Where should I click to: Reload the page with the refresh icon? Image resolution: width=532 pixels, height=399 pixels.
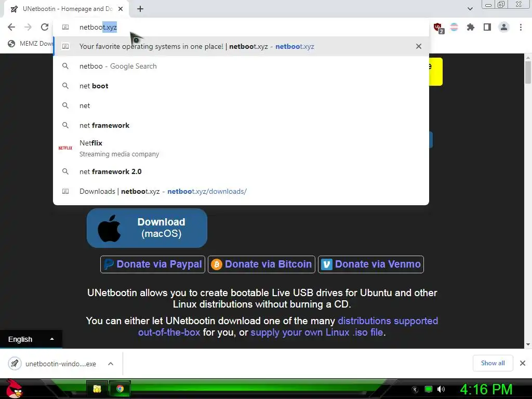click(x=45, y=27)
